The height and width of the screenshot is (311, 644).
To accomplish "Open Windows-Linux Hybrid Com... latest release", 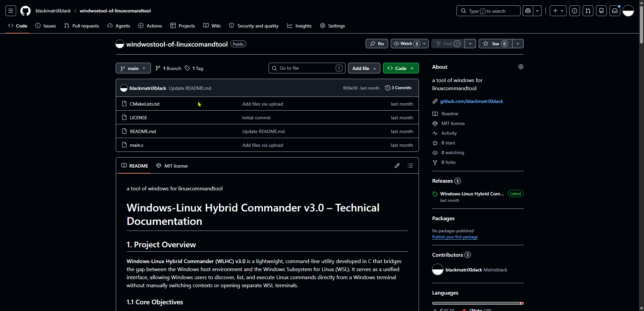I will pyautogui.click(x=472, y=194).
